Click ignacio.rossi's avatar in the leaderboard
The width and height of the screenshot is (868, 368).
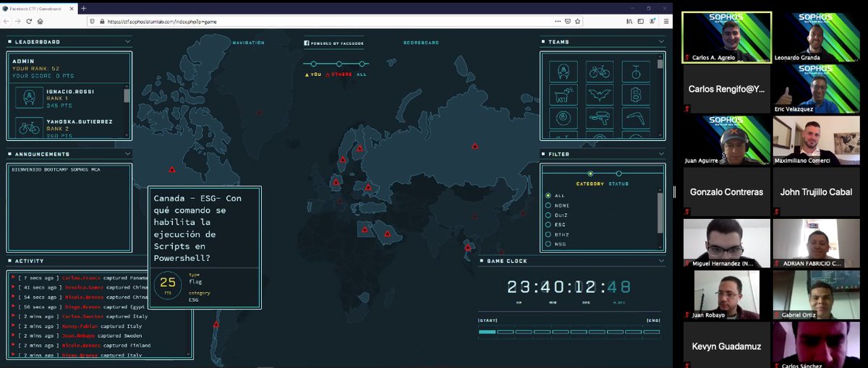[30, 98]
